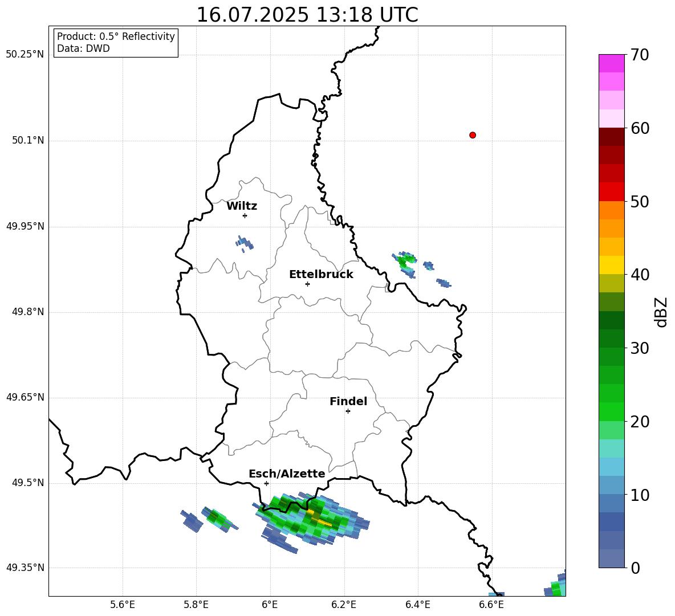Click the 50.25°N latitude label
The height and width of the screenshot is (616, 675).
pyautogui.click(x=25, y=55)
